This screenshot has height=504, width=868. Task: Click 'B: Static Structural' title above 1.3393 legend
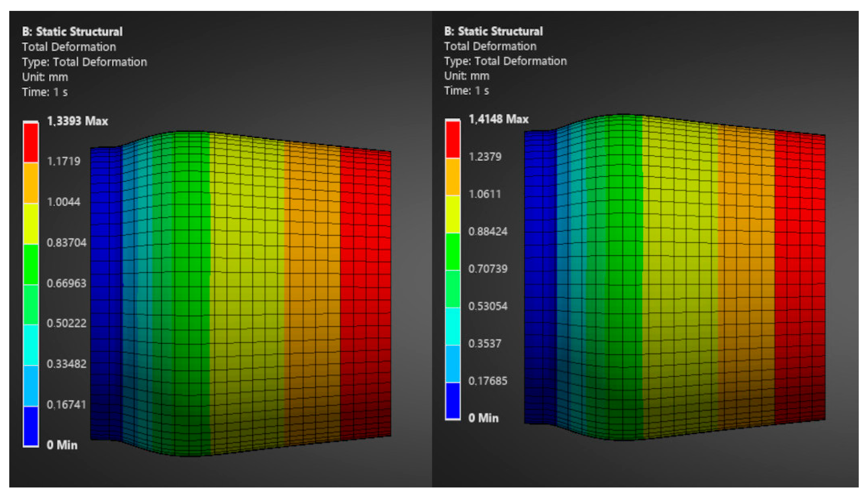point(73,32)
